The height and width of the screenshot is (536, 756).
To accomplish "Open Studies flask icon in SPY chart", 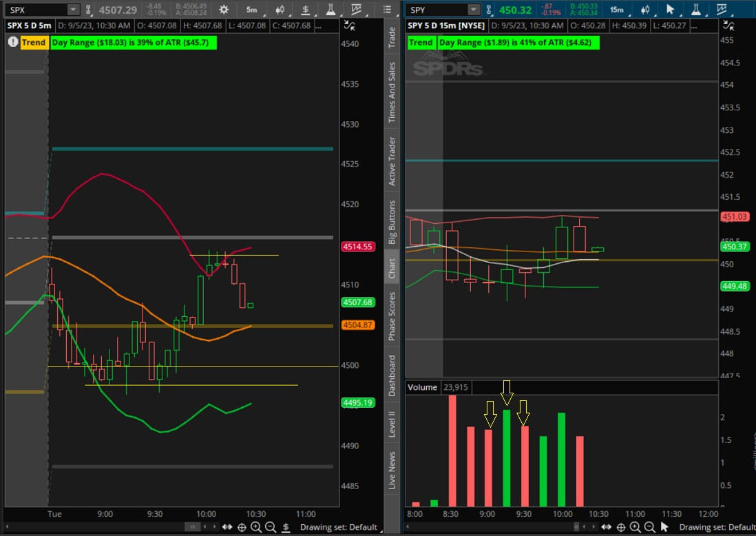I will (695, 10).
